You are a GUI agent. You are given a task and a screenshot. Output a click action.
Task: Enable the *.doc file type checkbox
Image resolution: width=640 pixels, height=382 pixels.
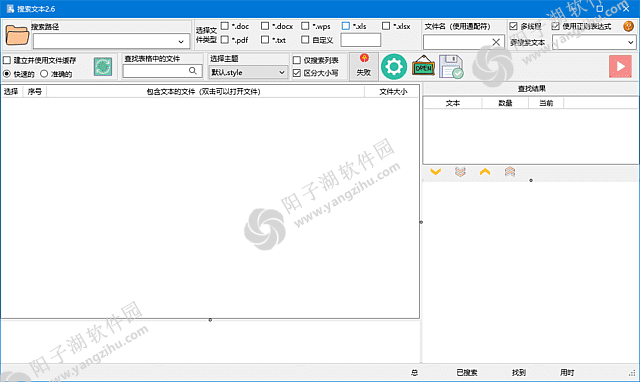coord(224,26)
